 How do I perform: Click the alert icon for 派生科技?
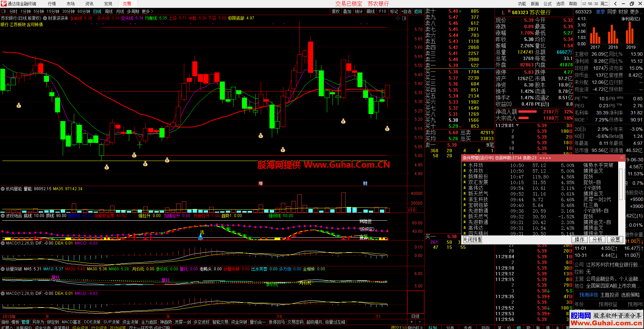pyautogui.click(x=464, y=199)
